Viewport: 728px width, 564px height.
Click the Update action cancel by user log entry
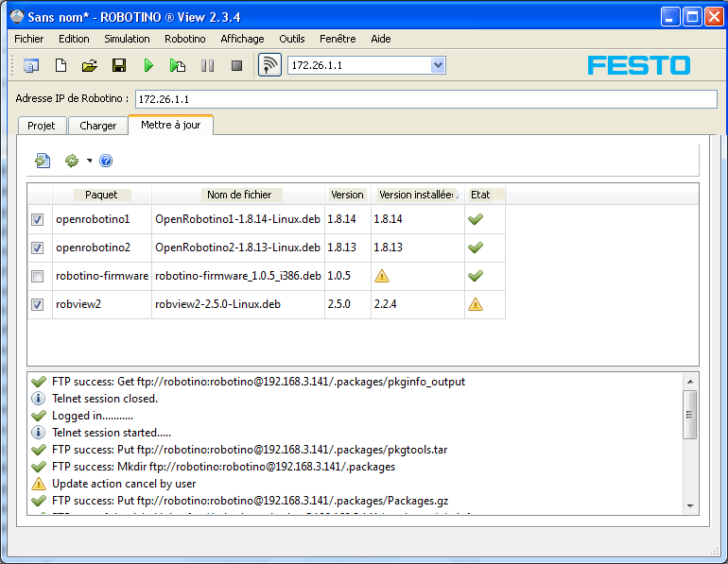(124, 484)
